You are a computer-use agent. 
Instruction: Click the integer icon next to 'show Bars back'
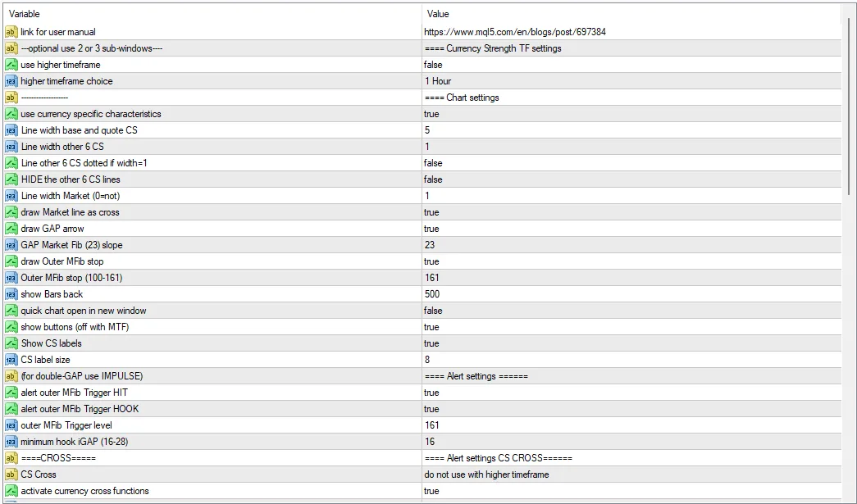click(x=11, y=294)
